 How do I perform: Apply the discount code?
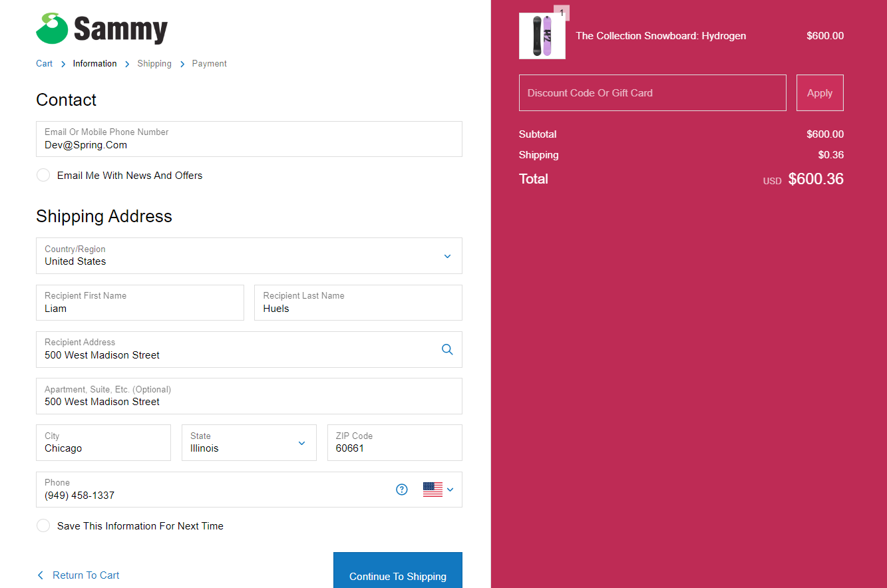point(819,93)
